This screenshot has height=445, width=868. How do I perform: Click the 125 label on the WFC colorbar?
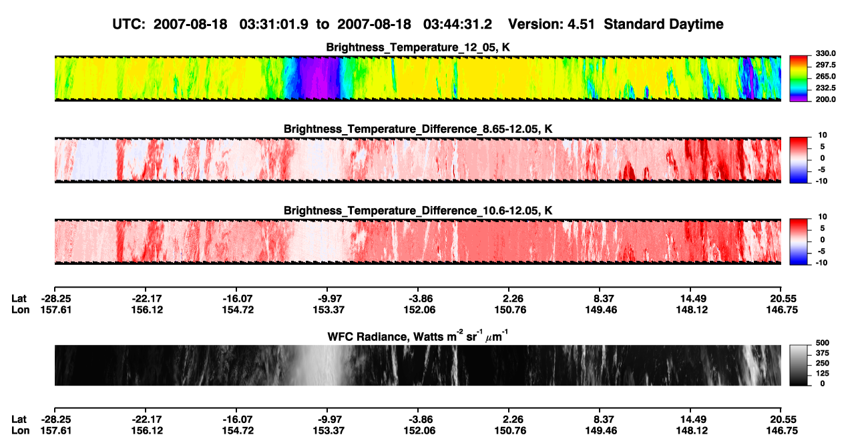point(823,373)
